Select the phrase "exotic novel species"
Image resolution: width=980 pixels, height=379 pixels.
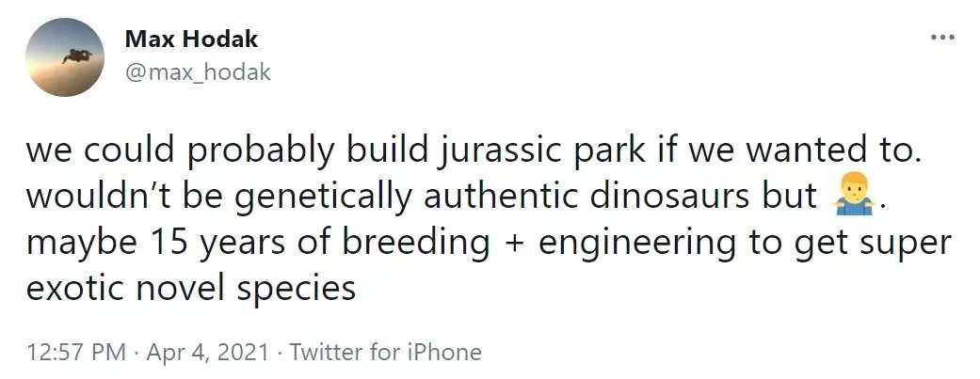pos(191,289)
